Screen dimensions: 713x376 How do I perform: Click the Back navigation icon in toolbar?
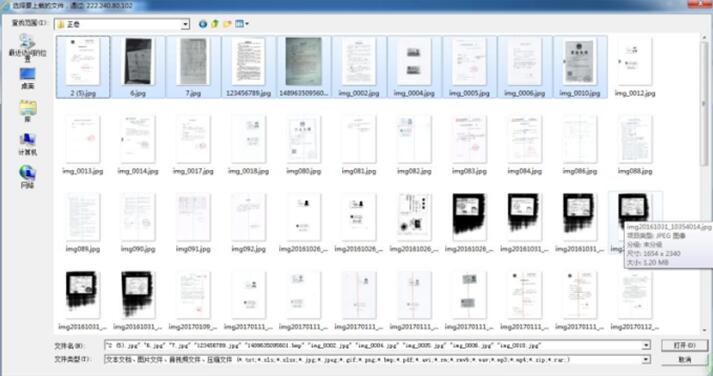(203, 24)
